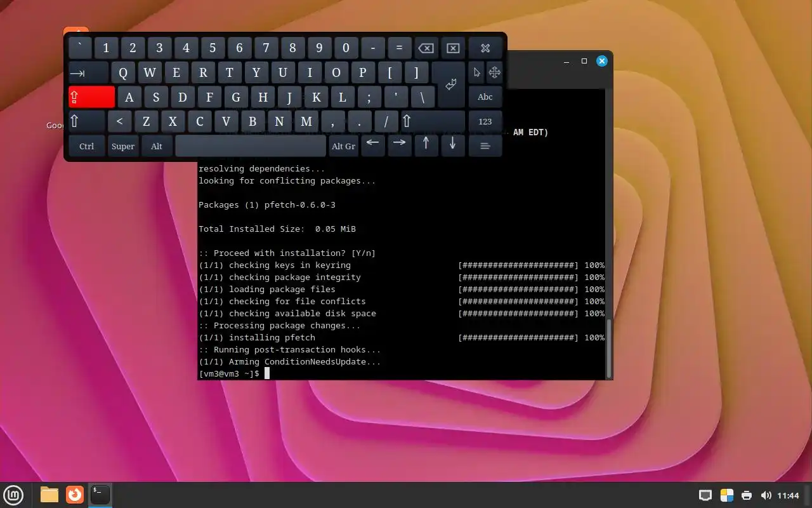
Task: Focus the terminal at the shell prompt
Action: point(267,373)
